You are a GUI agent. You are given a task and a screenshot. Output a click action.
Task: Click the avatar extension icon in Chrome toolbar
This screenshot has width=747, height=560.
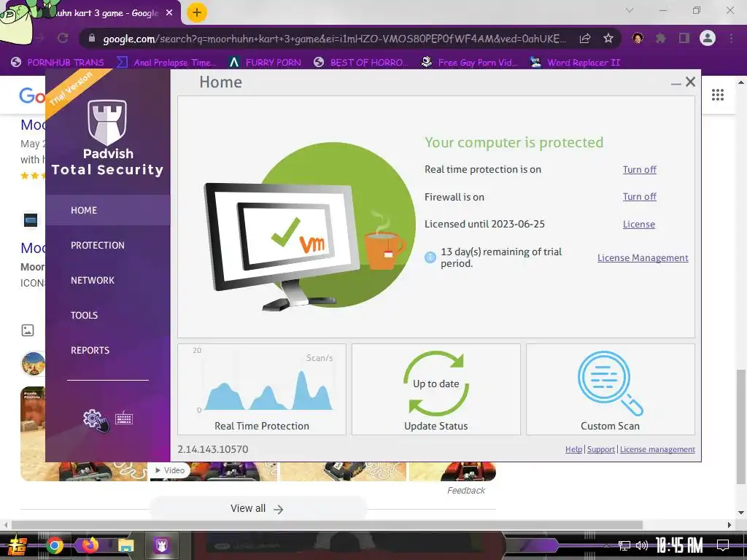pyautogui.click(x=638, y=38)
